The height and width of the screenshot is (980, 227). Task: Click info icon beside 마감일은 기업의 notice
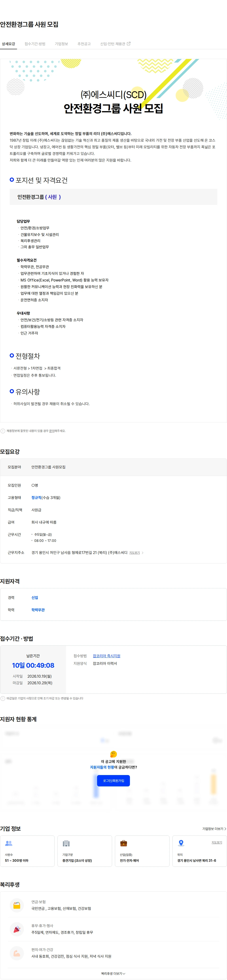(x=3, y=698)
